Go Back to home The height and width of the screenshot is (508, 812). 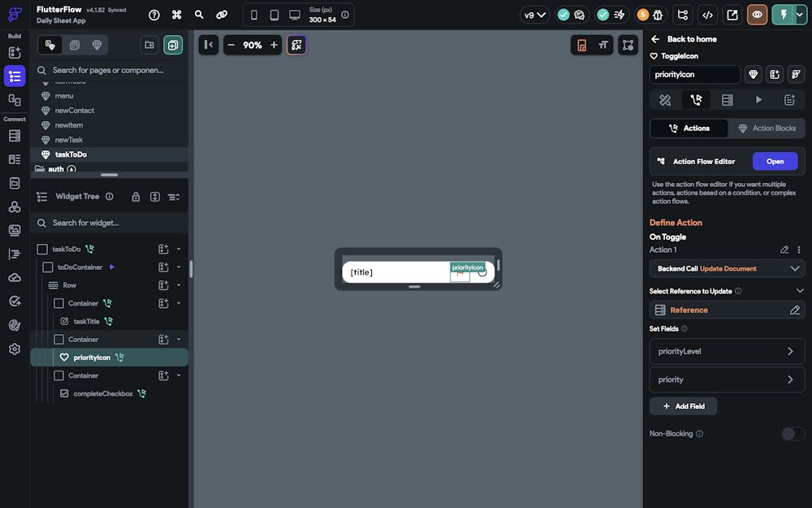click(x=685, y=39)
